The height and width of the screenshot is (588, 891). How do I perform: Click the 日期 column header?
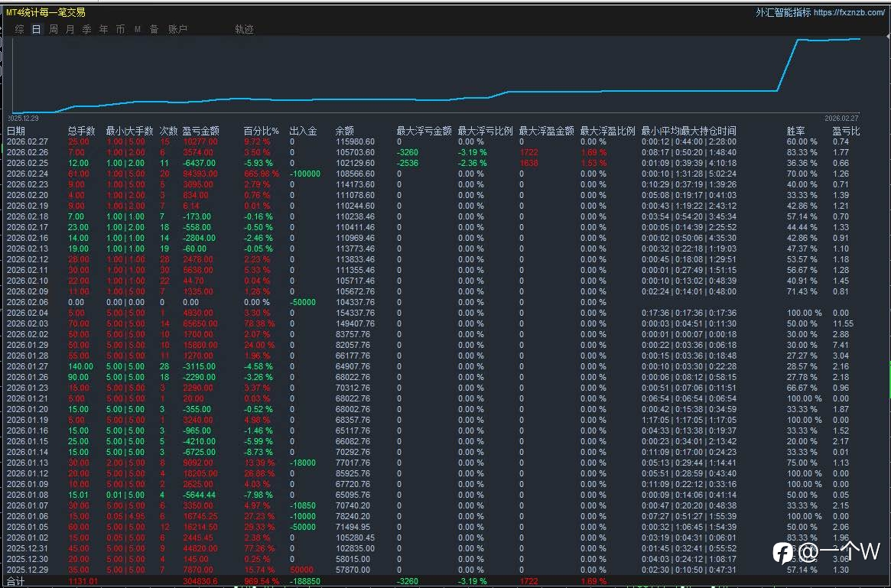click(x=16, y=131)
